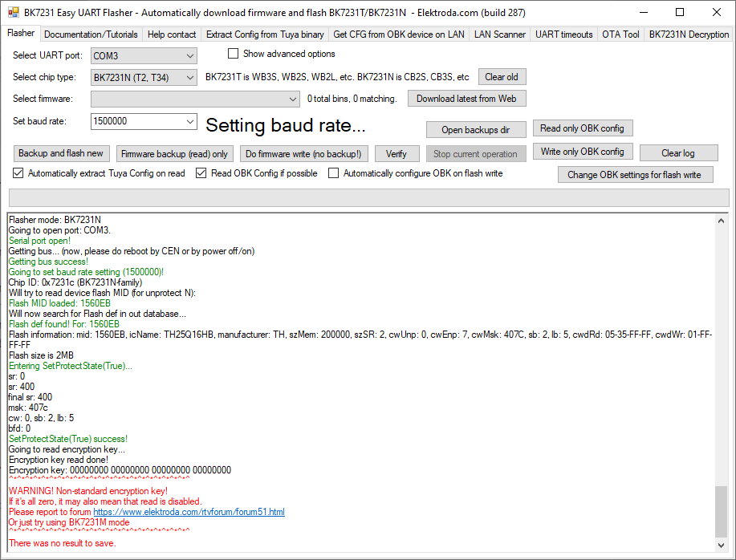Open the UART timeouts tab
Screen dimensions: 736x560
tap(563, 34)
